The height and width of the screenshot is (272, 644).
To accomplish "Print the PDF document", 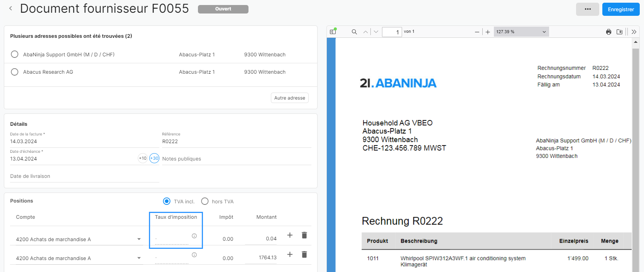I will click(609, 32).
